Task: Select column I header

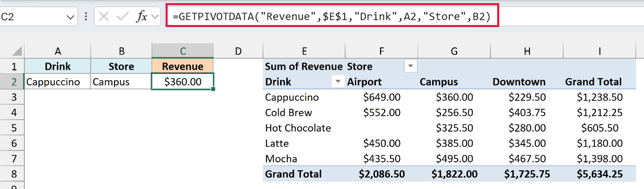Action: (600, 51)
